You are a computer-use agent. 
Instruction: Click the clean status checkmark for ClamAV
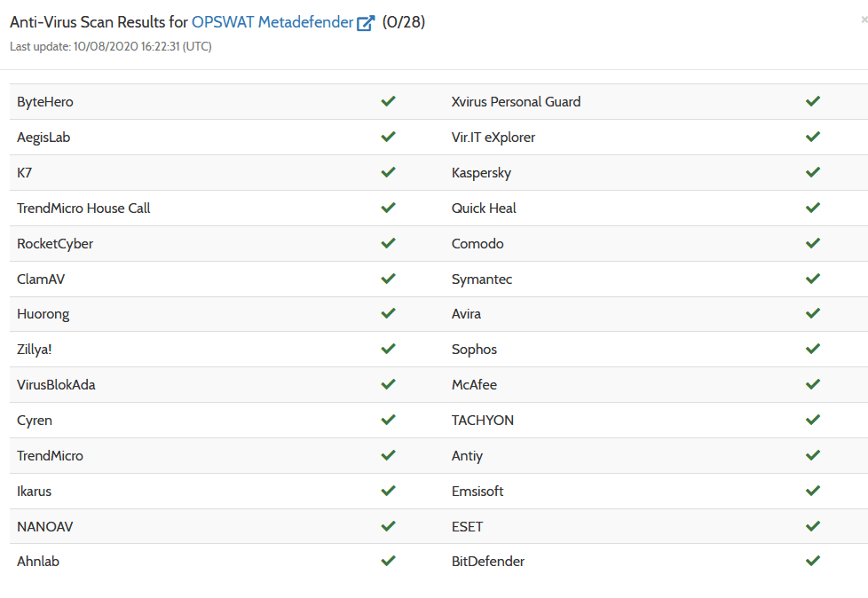coord(388,279)
